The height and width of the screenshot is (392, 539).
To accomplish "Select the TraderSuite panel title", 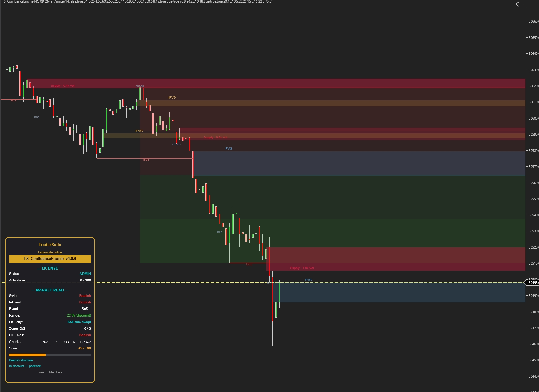I will coord(50,245).
